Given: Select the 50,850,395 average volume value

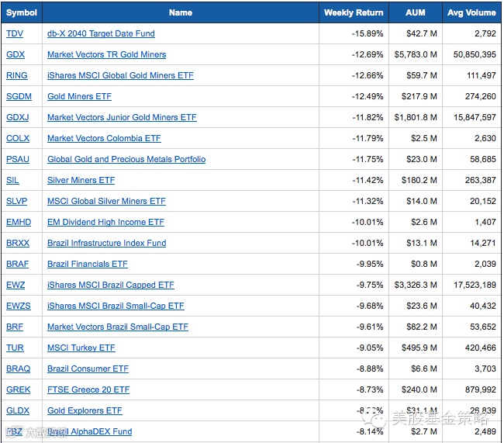Looking at the screenshot, I should [x=475, y=54].
